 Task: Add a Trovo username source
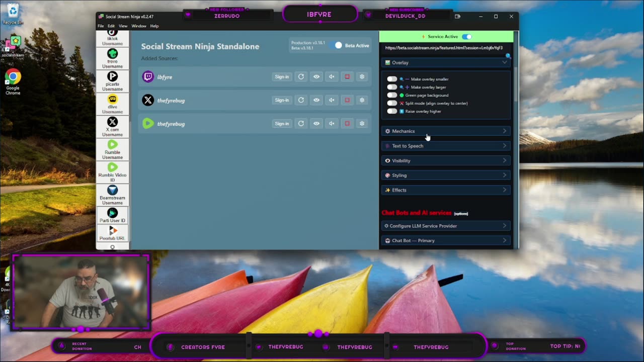coord(112,59)
